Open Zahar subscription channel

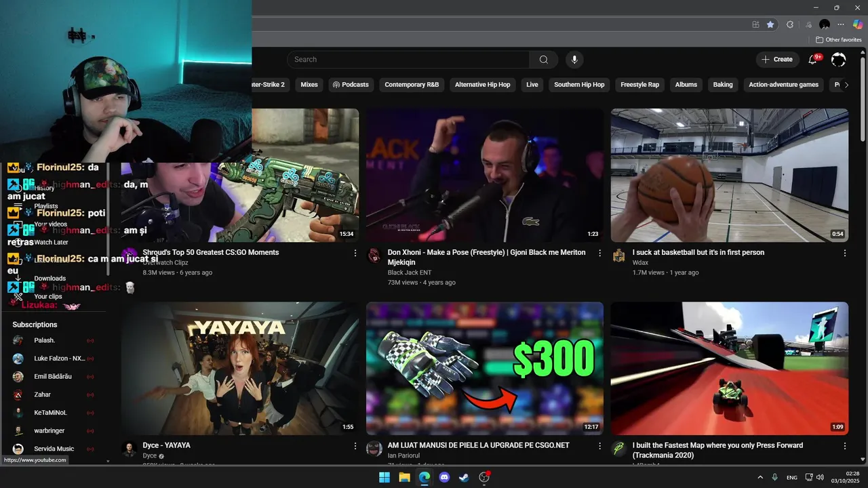point(54,394)
